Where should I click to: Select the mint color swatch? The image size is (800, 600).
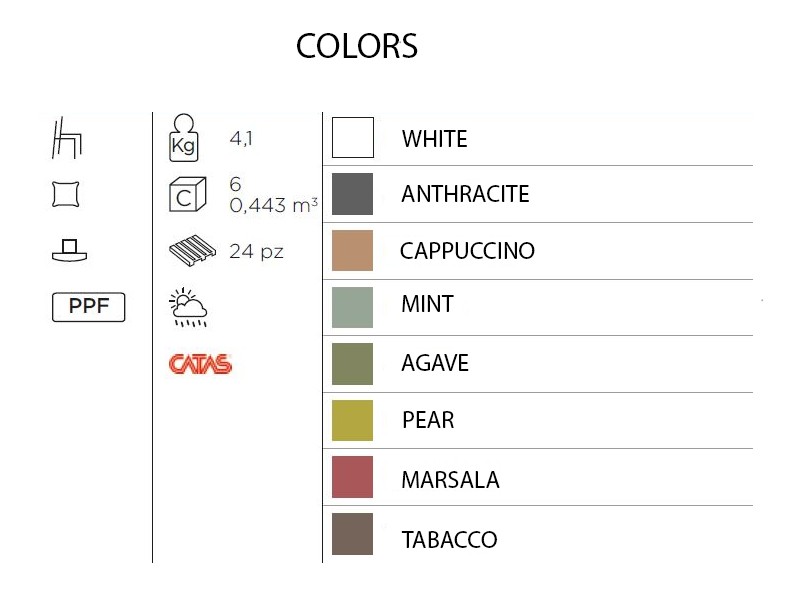[352, 307]
